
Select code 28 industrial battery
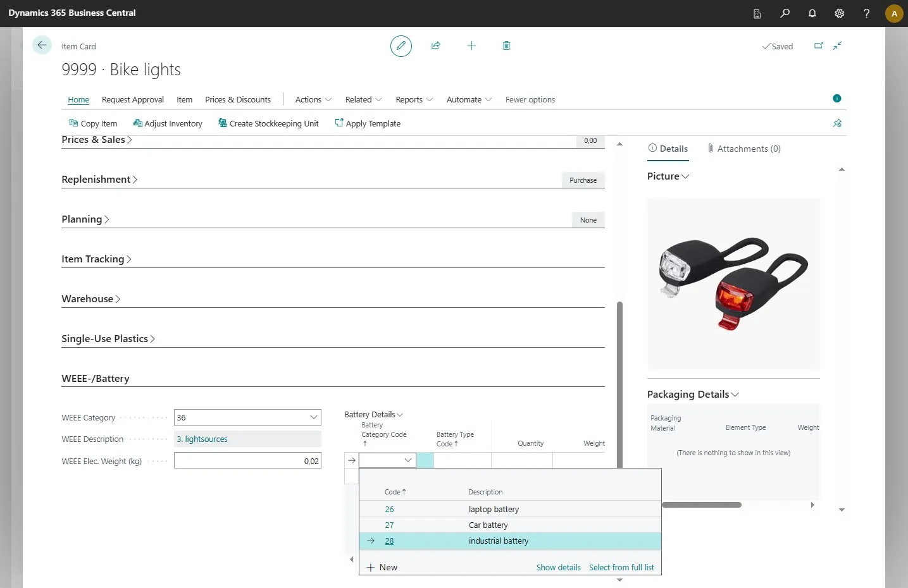pyautogui.click(x=510, y=541)
